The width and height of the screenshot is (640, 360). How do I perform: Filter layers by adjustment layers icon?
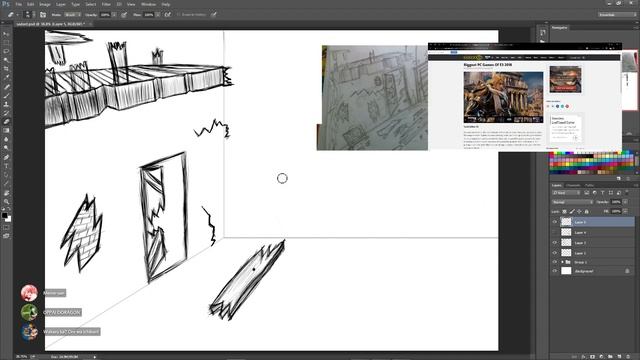(595, 193)
